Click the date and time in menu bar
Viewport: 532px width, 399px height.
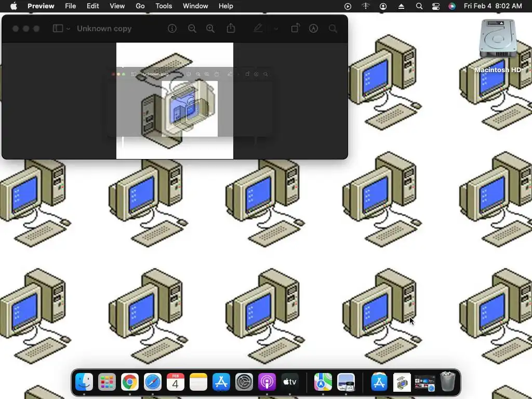pyautogui.click(x=493, y=6)
